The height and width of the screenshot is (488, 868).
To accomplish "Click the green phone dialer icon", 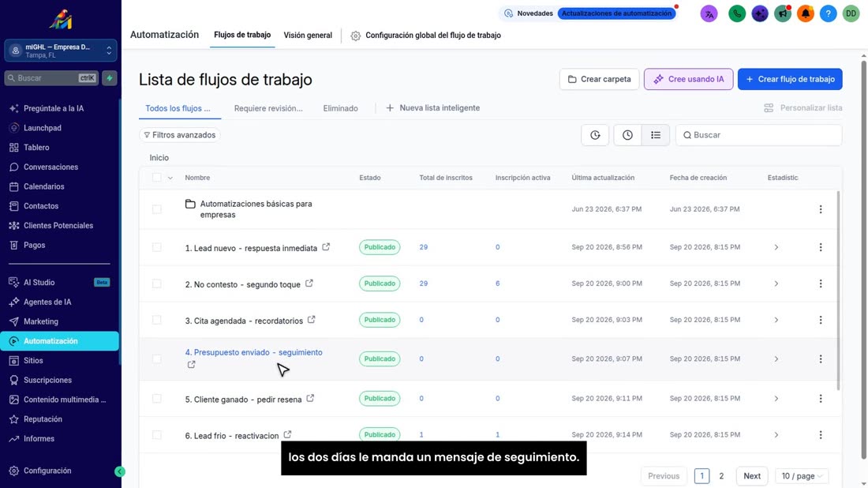I will [x=737, y=14].
